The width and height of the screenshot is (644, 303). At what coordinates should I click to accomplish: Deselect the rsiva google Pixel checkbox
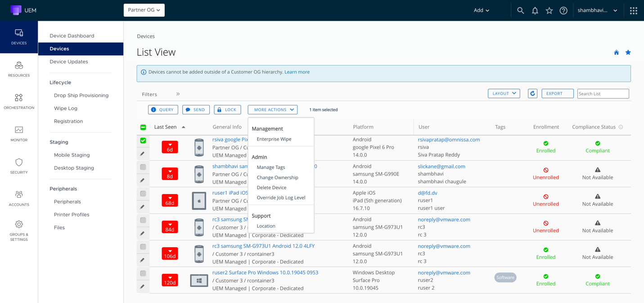click(143, 140)
